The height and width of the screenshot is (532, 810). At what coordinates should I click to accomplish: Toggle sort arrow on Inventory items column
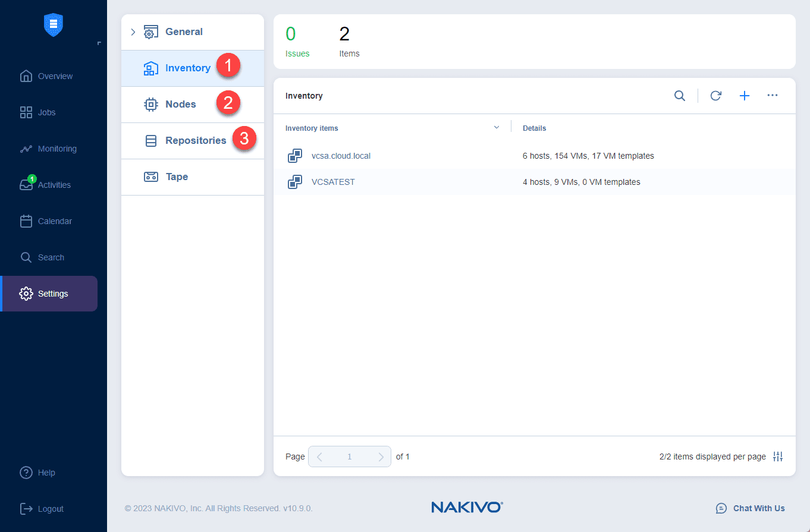(x=497, y=128)
